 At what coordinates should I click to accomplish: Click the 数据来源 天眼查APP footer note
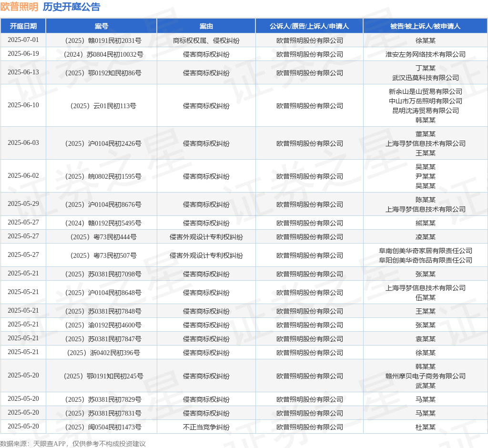[x=73, y=444]
